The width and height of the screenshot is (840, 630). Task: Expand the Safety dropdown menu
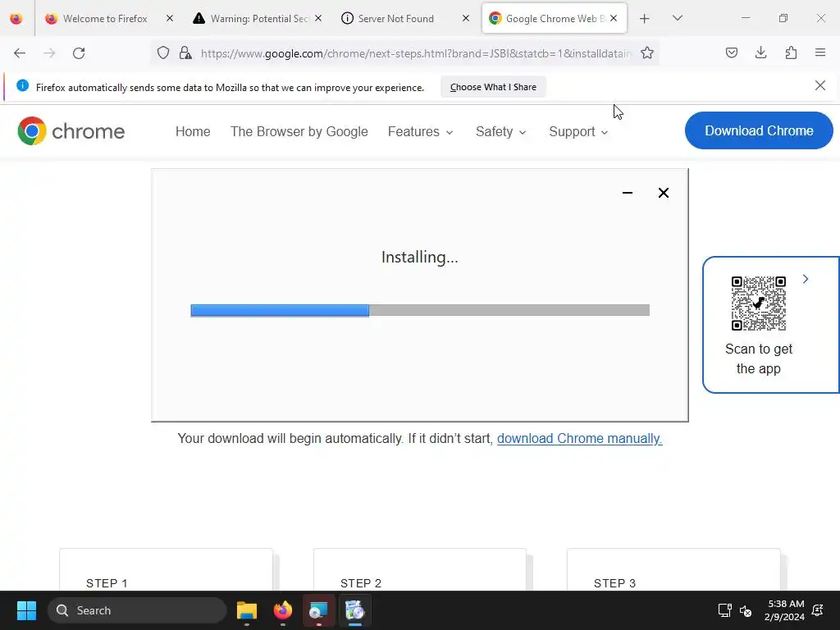501,132
